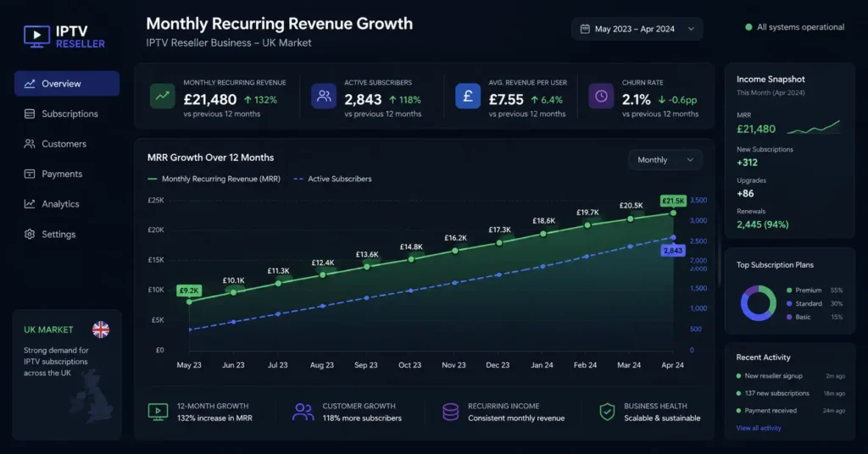Click the Jan 24 axis label
Viewport: 868px width, 454px height.
pyautogui.click(x=542, y=366)
